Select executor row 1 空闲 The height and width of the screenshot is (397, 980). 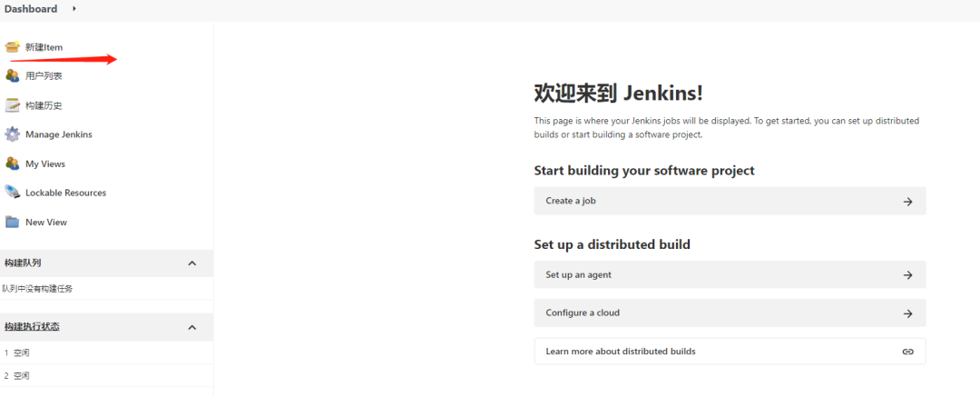[x=106, y=352]
